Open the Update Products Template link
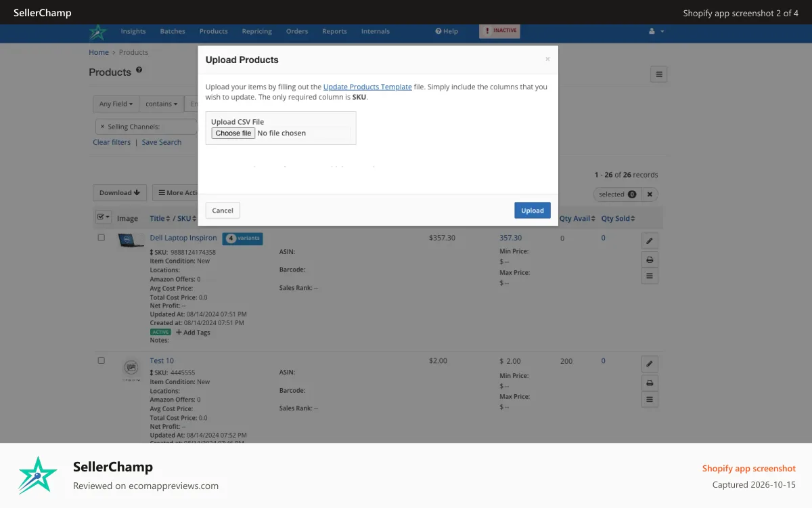Viewport: 812px width, 508px height. coord(367,87)
